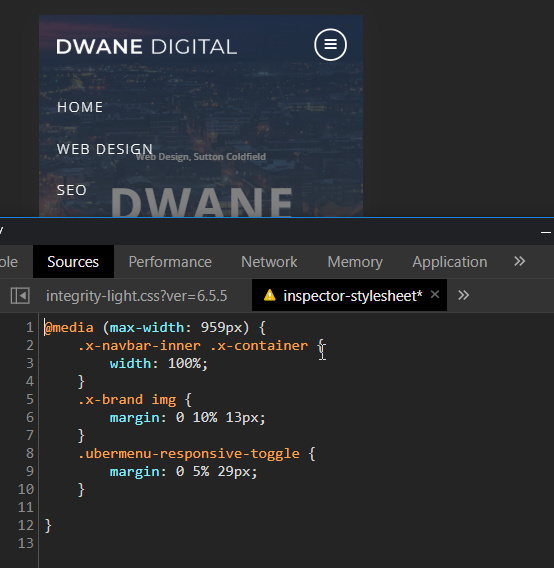The width and height of the screenshot is (554, 568).
Task: Toggle the navigator sidebar panel icon
Action: 20,296
